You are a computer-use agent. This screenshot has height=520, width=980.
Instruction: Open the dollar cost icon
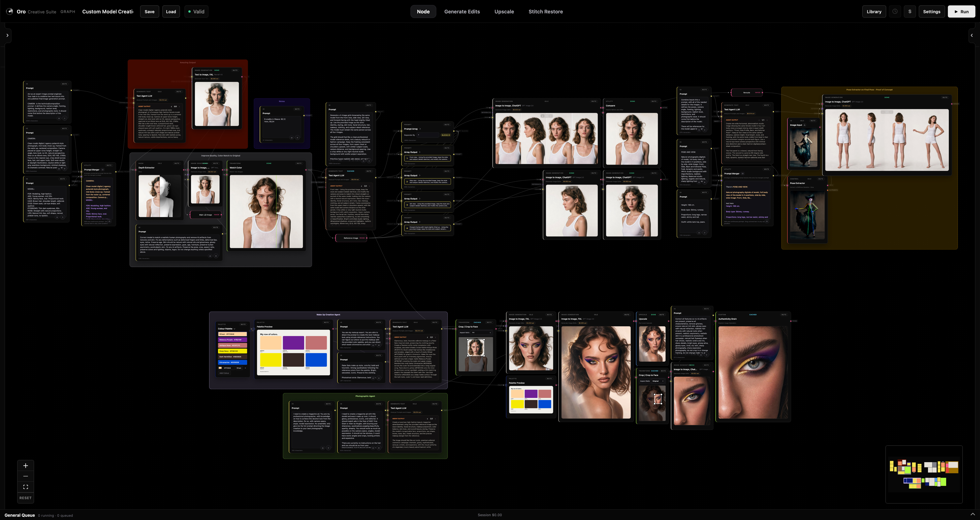coord(910,11)
